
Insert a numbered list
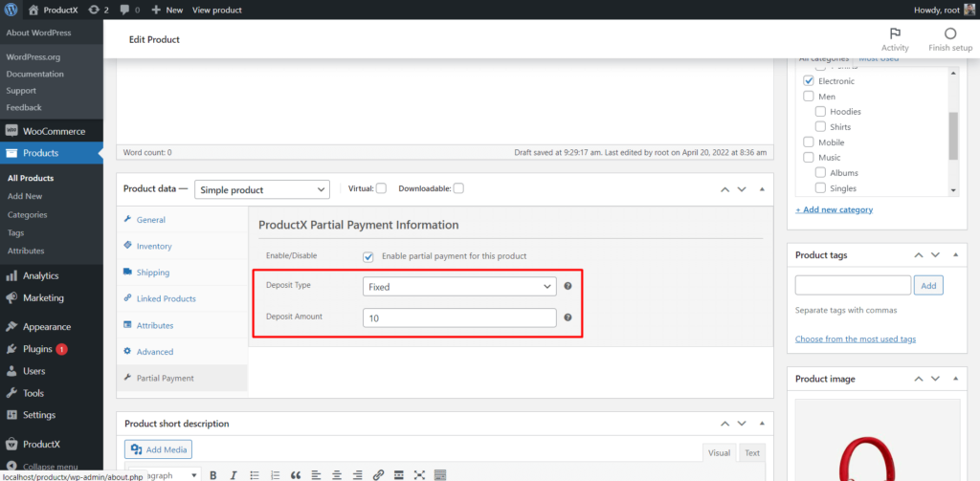[275, 475]
